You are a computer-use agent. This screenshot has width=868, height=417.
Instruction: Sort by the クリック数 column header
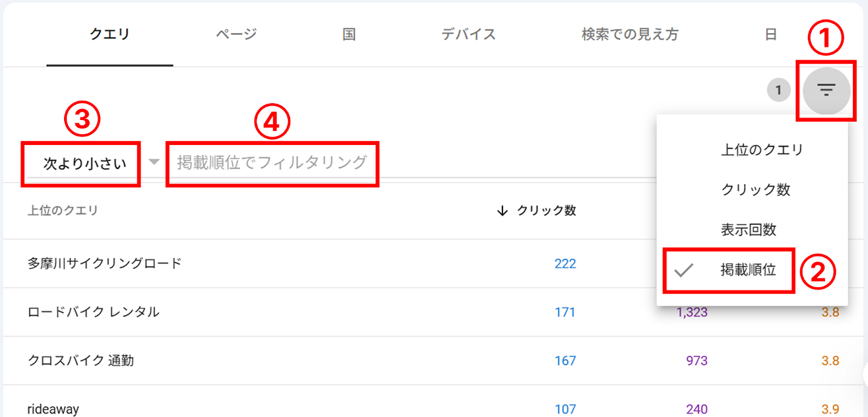click(546, 211)
